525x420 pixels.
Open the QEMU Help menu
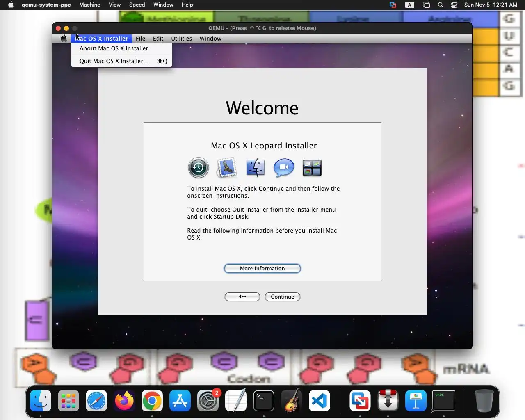187,5
